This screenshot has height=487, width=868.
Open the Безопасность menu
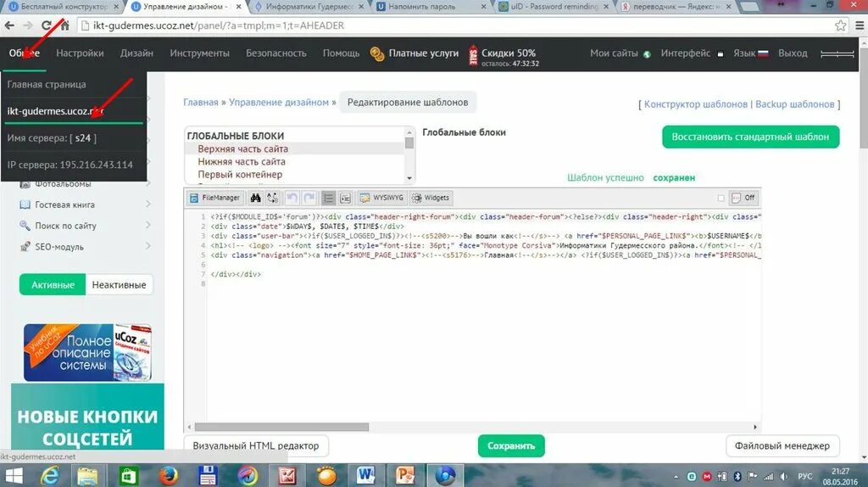[x=276, y=53]
